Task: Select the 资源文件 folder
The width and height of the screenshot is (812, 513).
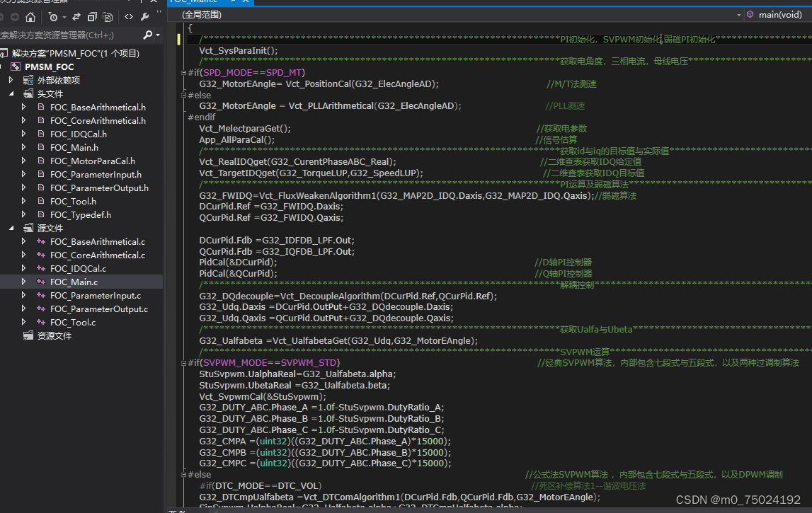Action: point(55,335)
